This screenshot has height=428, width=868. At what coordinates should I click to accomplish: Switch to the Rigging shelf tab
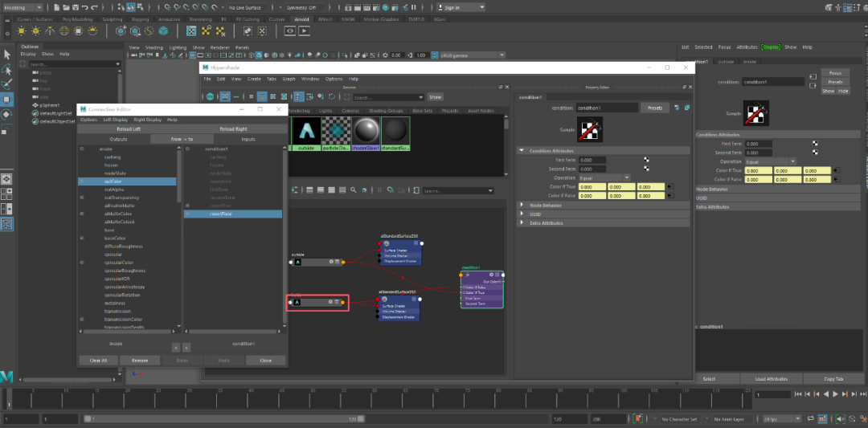140,18
